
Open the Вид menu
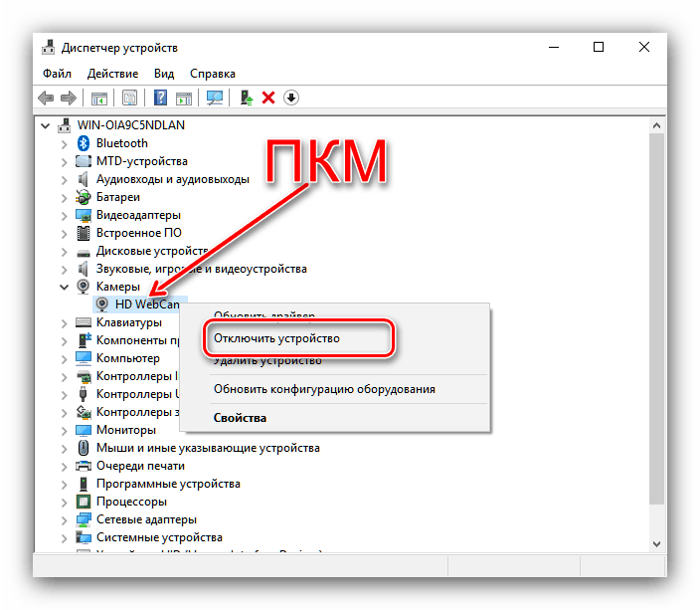[164, 74]
